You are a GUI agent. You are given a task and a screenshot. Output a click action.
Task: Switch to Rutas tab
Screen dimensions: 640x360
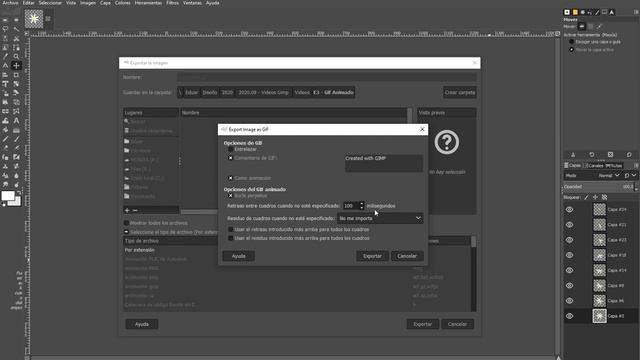[614, 165]
